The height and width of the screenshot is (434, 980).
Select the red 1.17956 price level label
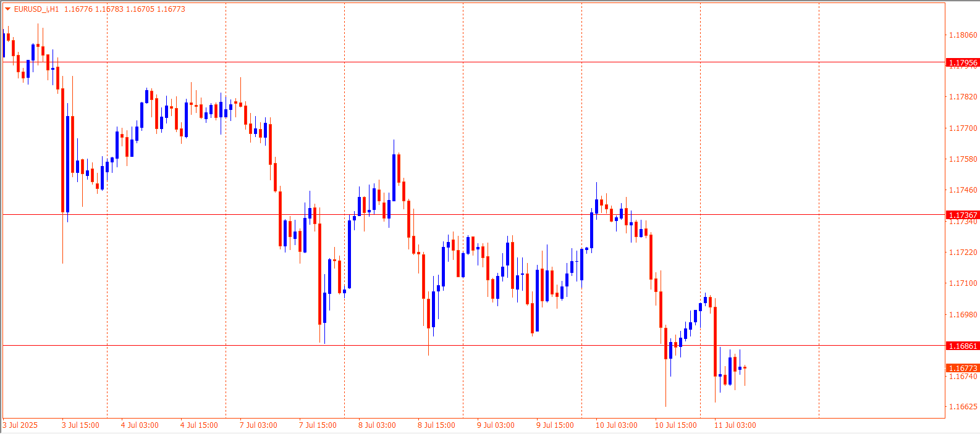[x=963, y=62]
